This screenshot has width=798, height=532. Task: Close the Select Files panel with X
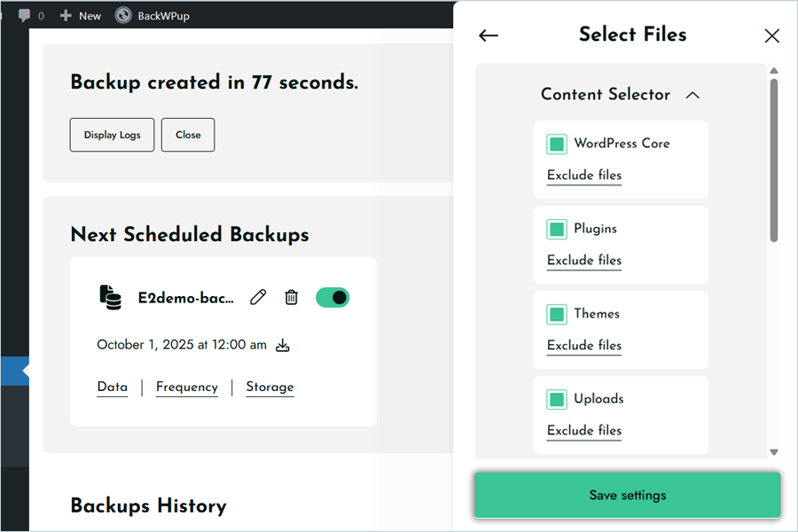pyautogui.click(x=771, y=35)
